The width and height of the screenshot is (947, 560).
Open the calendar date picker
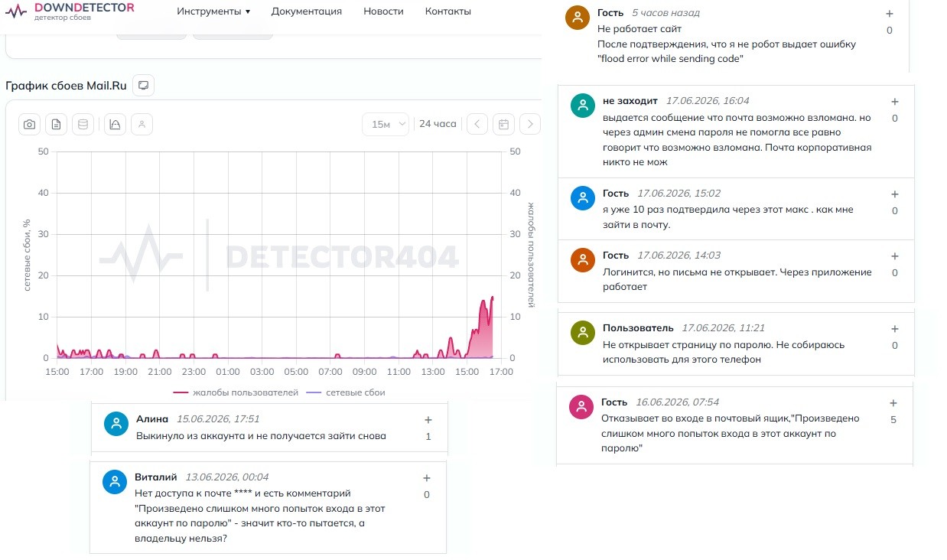click(x=503, y=124)
